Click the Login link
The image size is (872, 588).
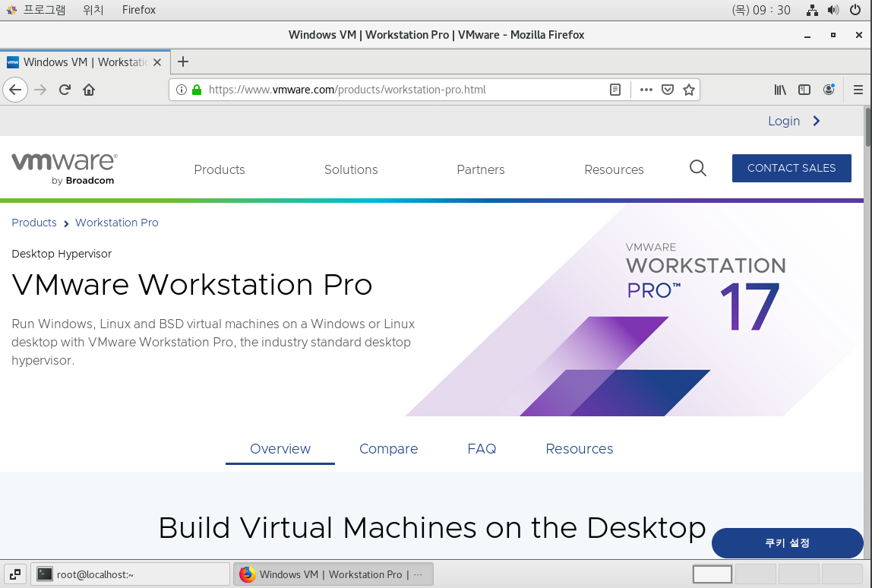tap(784, 121)
